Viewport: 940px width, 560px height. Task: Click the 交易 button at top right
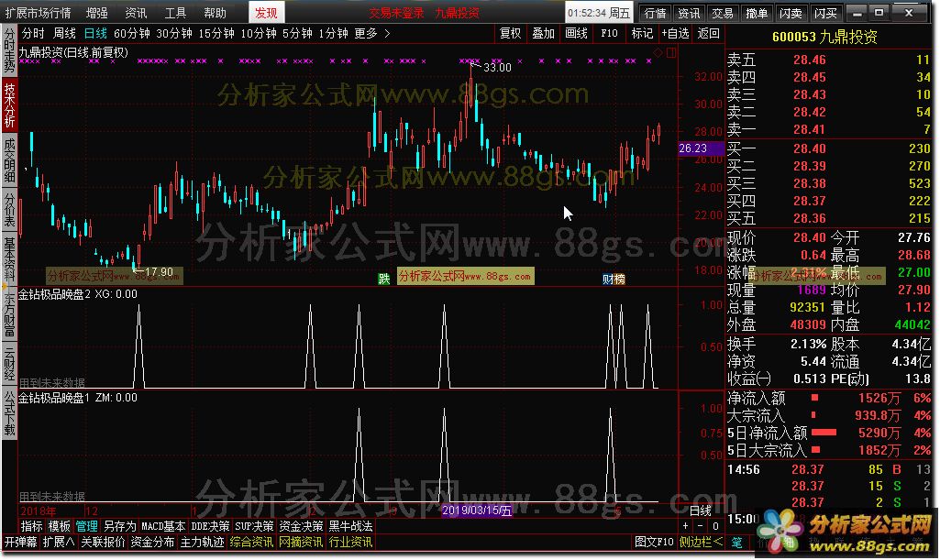[723, 13]
